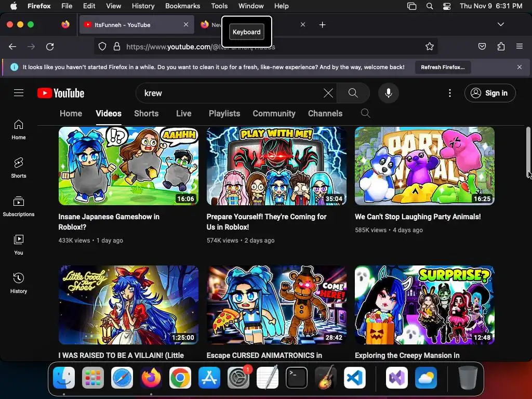Click the search magnifier button
The width and height of the screenshot is (532, 399).
[x=353, y=93]
